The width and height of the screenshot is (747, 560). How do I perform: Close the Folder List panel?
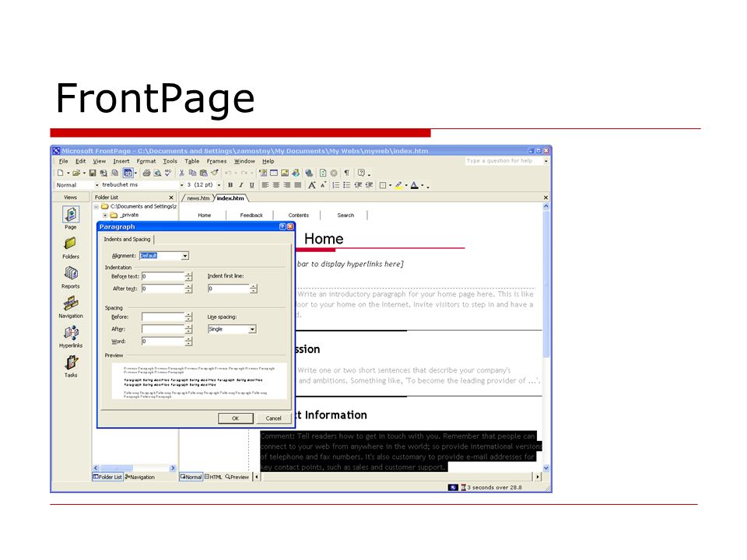pyautogui.click(x=171, y=197)
